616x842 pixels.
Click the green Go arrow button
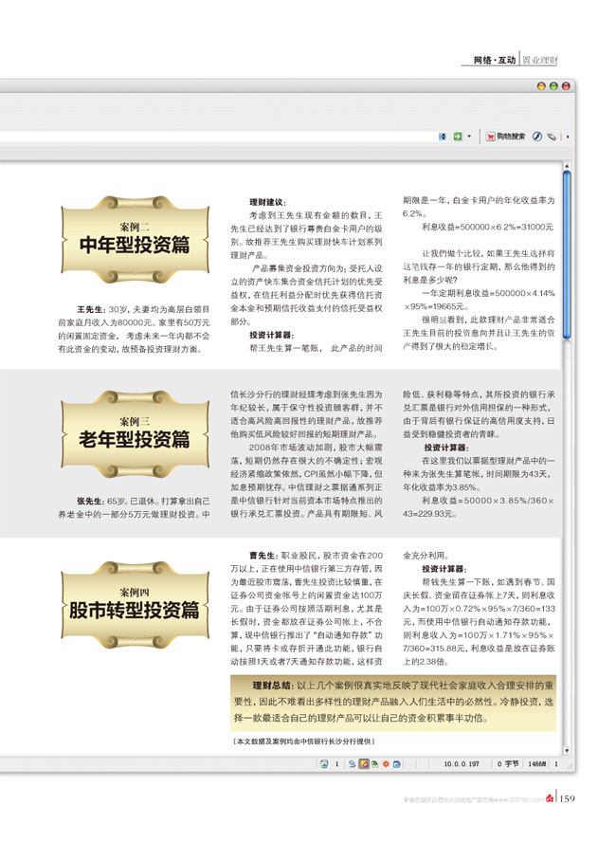(457, 137)
